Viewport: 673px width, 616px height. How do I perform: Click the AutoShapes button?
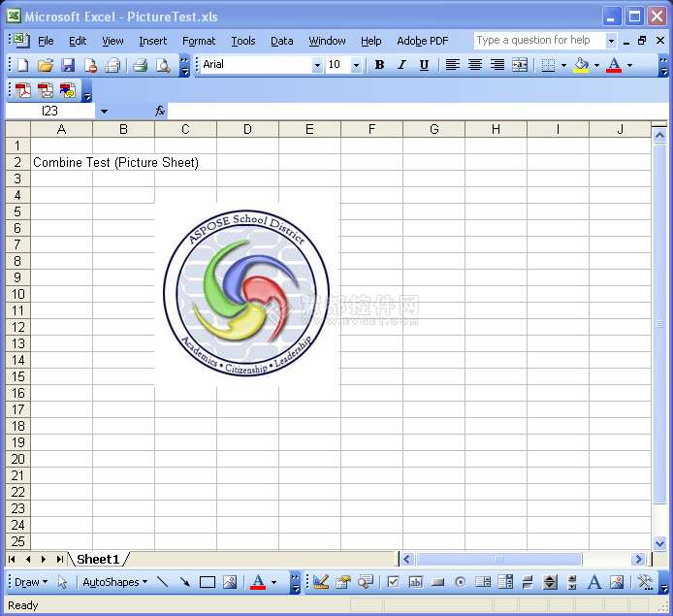pos(114,582)
